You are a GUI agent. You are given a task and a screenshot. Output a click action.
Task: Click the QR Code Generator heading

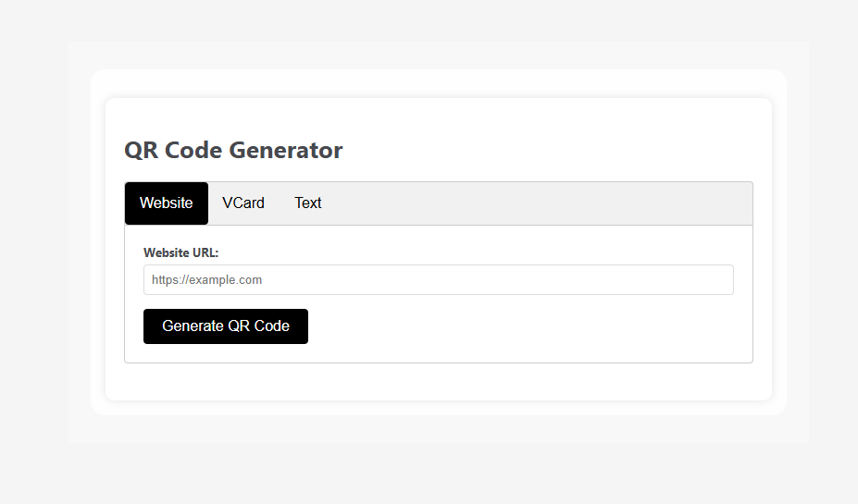point(233,150)
